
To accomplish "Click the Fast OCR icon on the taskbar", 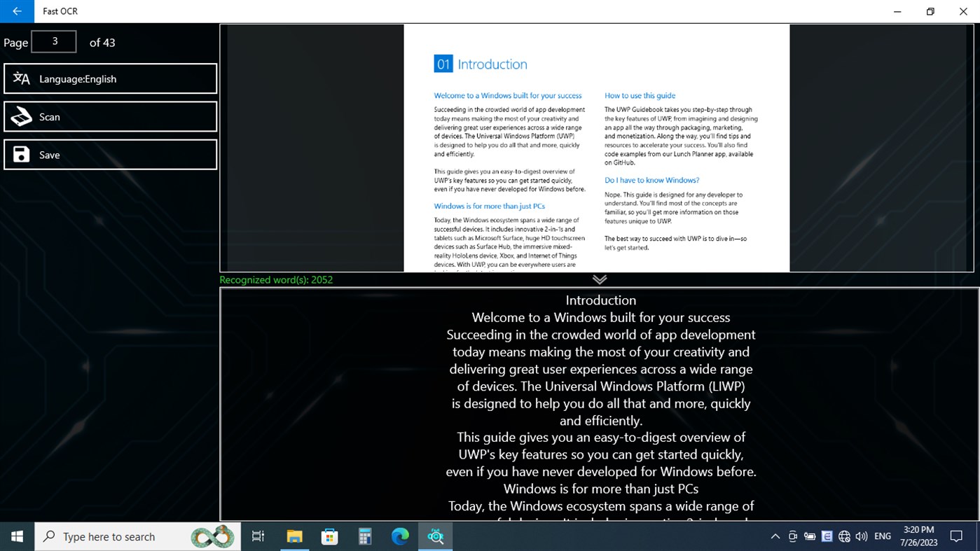I will 435,536.
